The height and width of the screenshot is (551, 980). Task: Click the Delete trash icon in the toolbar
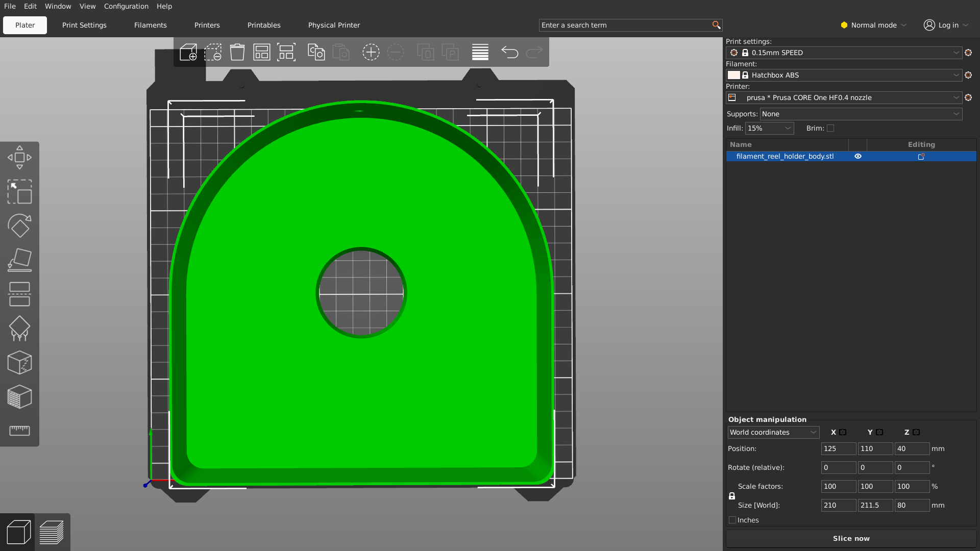(237, 52)
